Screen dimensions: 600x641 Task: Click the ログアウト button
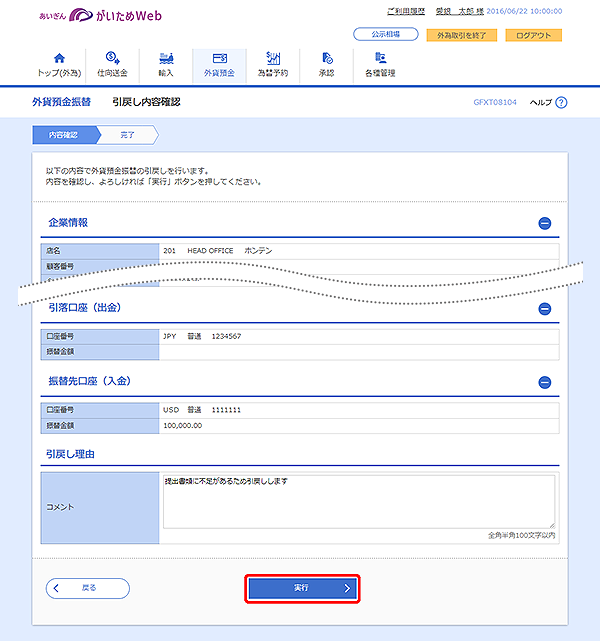coord(533,36)
